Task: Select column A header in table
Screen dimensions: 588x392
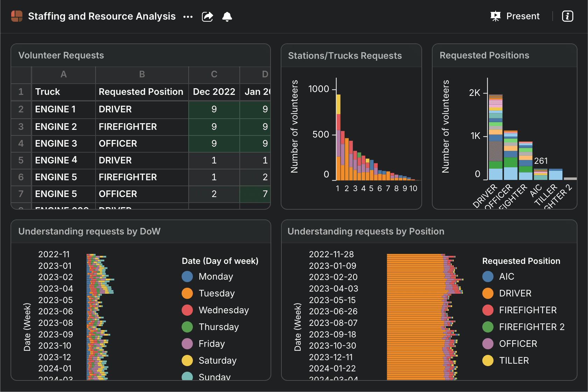Action: [63, 74]
